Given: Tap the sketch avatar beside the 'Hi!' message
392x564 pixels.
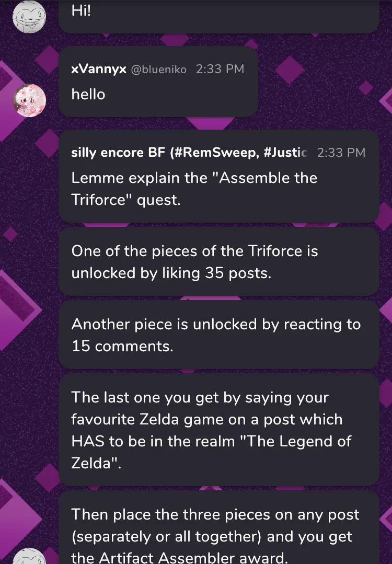Looking at the screenshot, I should (x=29, y=16).
